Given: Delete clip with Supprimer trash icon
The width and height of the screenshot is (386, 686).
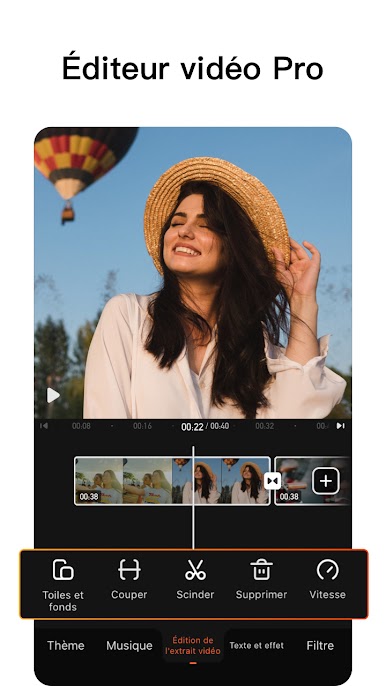Looking at the screenshot, I should pos(261,579).
